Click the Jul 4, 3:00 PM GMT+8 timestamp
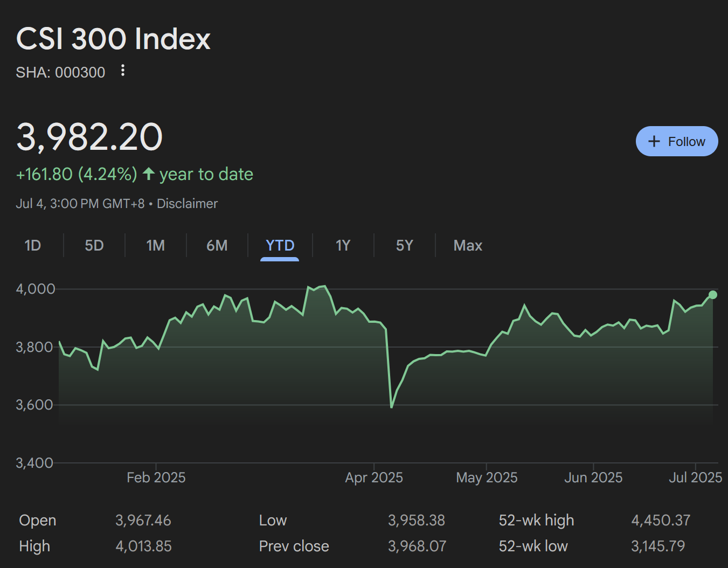 (80, 204)
